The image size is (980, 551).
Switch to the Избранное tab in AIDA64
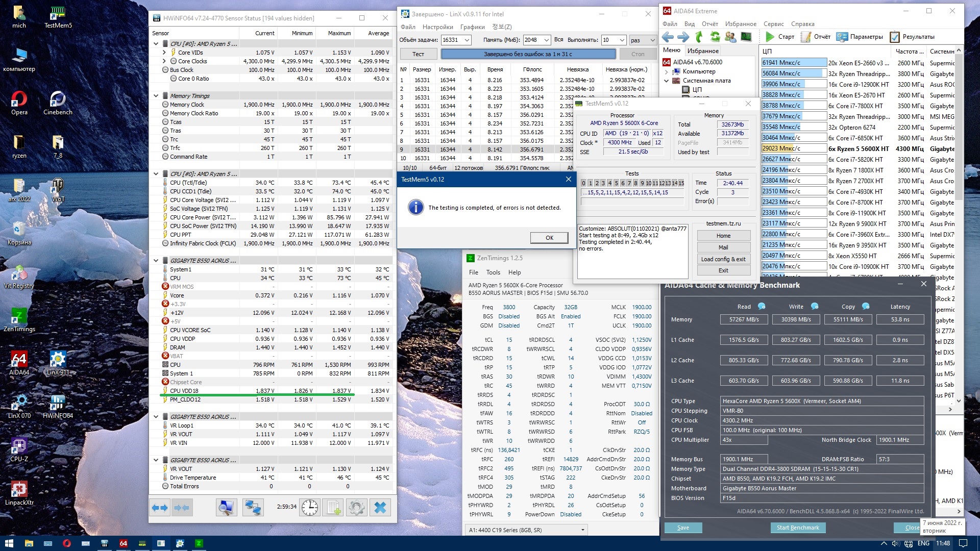[703, 51]
